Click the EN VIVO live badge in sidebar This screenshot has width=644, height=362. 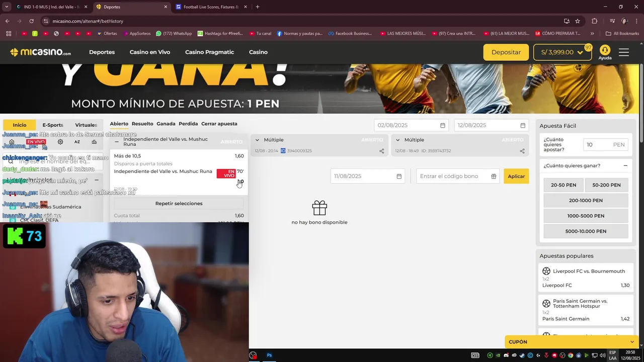coord(36,142)
